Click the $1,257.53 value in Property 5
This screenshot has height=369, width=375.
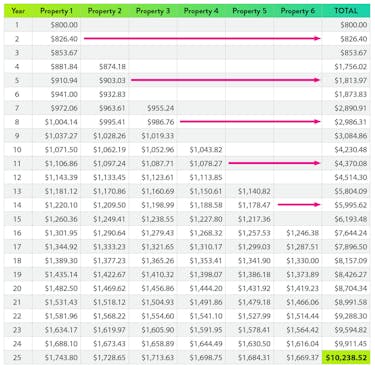click(254, 233)
